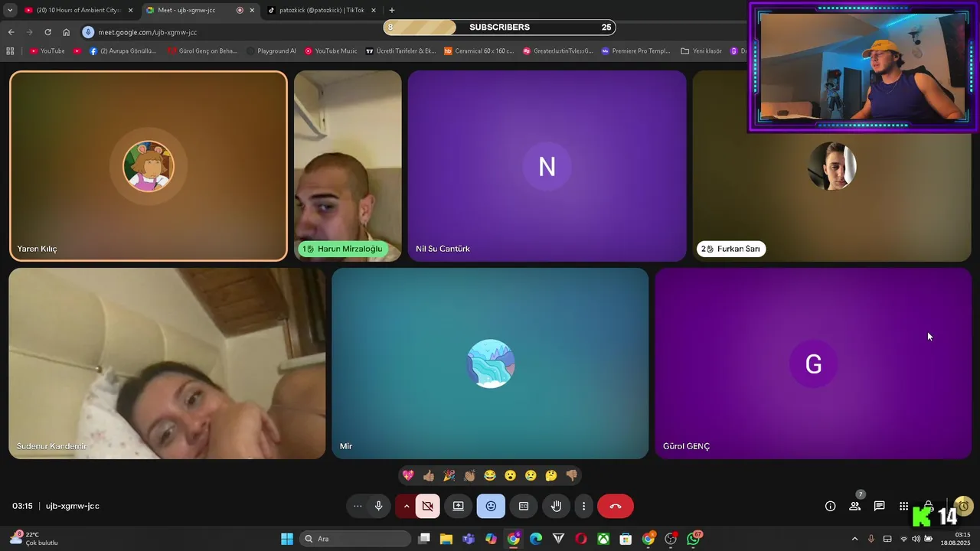Open WhatsApp from taskbar

pyautogui.click(x=694, y=539)
